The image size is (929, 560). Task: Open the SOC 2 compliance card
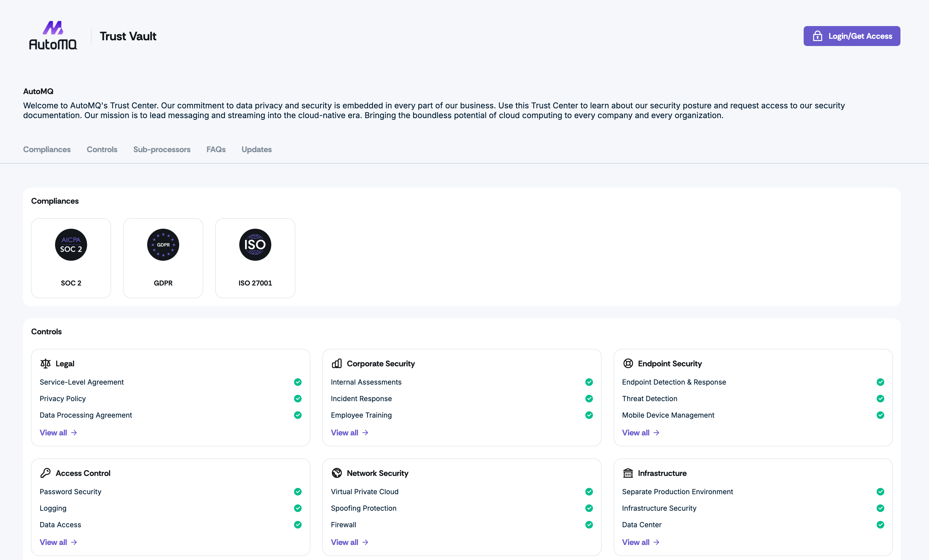pyautogui.click(x=71, y=258)
